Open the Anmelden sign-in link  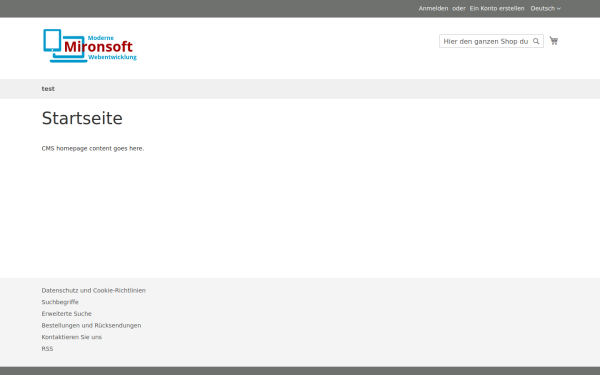(433, 8)
